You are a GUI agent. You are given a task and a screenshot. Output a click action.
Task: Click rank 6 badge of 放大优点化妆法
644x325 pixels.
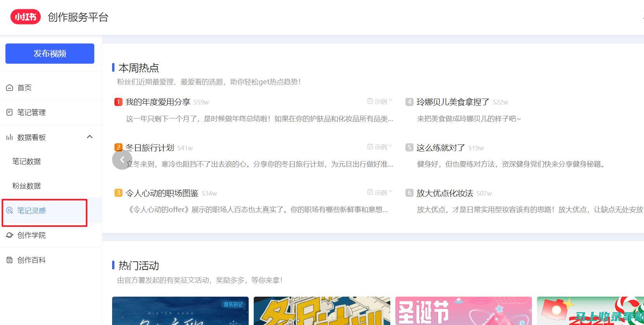409,193
